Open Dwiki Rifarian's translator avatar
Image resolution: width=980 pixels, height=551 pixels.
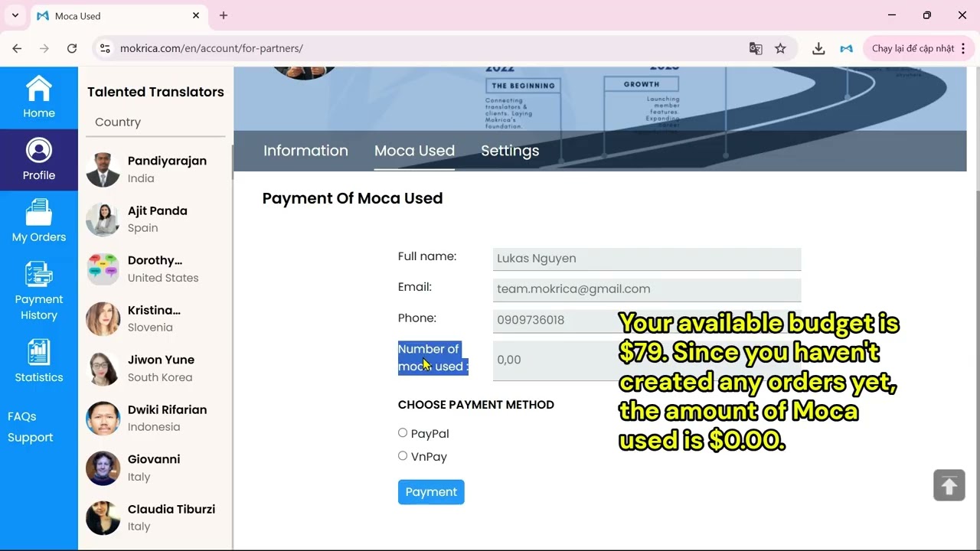(103, 419)
